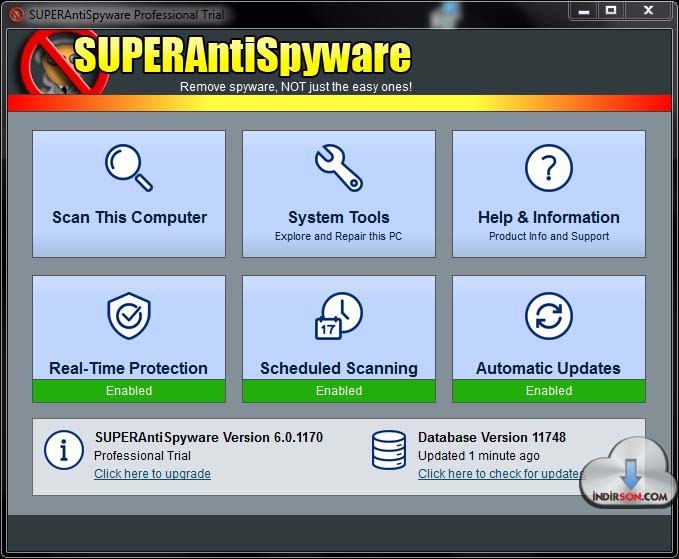
Task: Click 'Updated 1 minute ago' text
Action: tap(479, 456)
